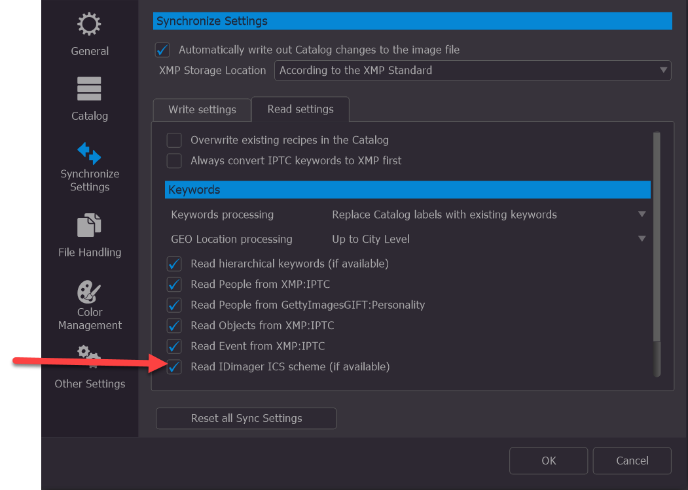
Task: Open Keywords processing dropdown
Action: (489, 215)
